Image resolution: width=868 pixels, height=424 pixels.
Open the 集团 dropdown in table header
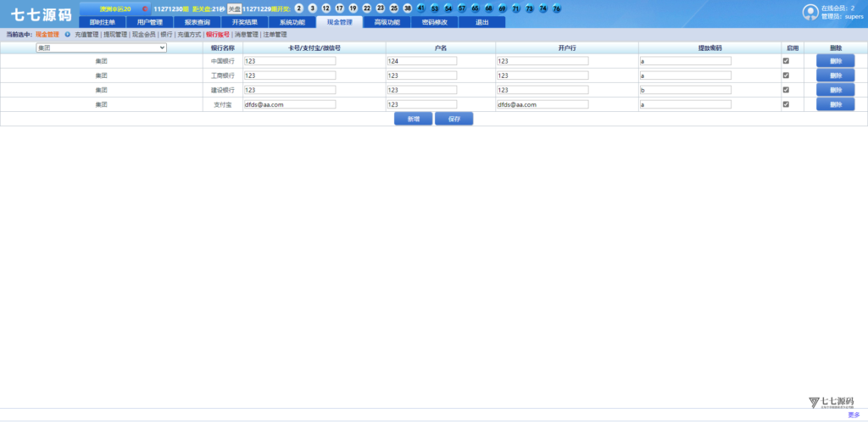click(102, 48)
